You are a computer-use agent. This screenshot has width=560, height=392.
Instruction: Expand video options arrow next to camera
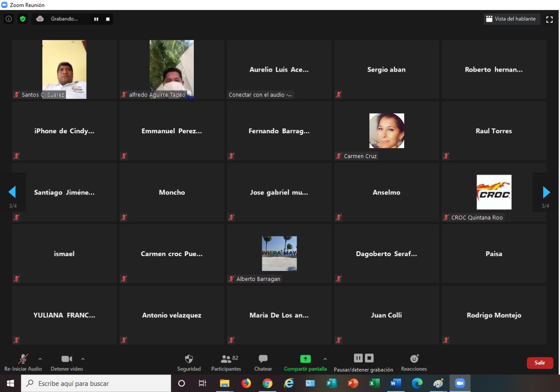coord(83,359)
